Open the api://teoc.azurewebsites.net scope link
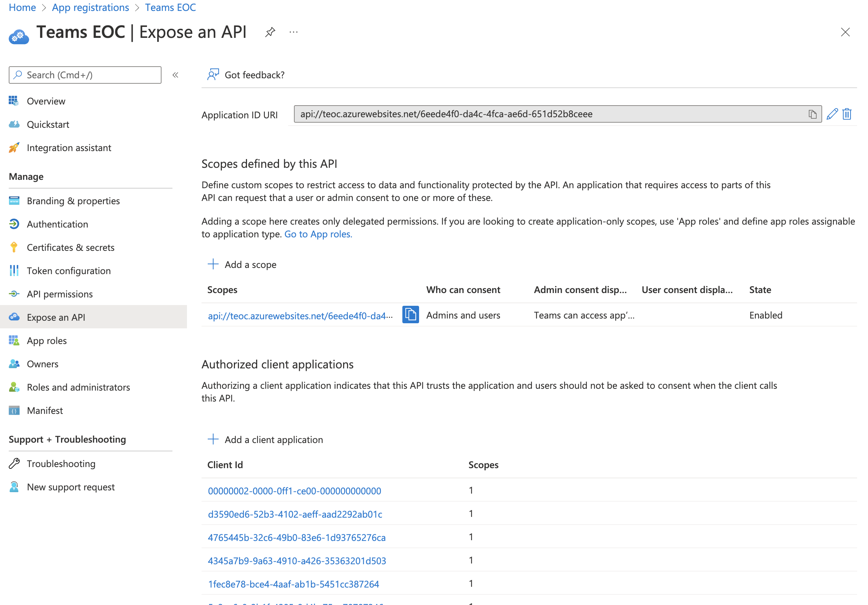Image resolution: width=868 pixels, height=605 pixels. click(x=300, y=316)
